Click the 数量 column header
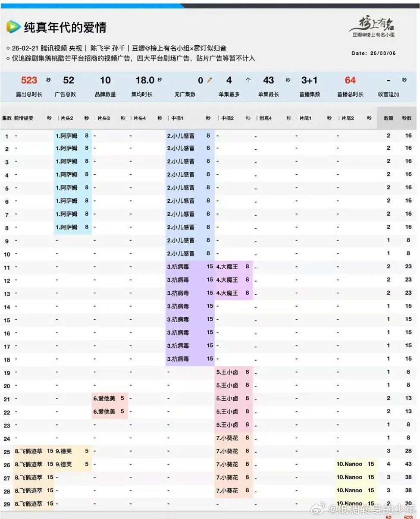Screen dimensions: 420x519 389,118
